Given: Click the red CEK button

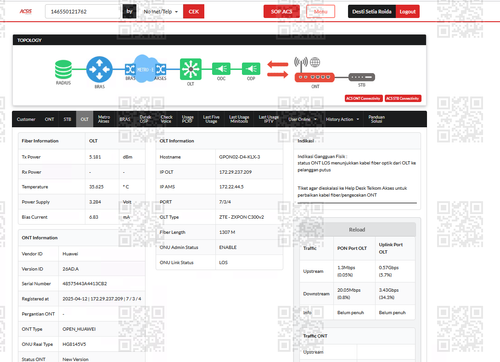Looking at the screenshot, I should [194, 12].
